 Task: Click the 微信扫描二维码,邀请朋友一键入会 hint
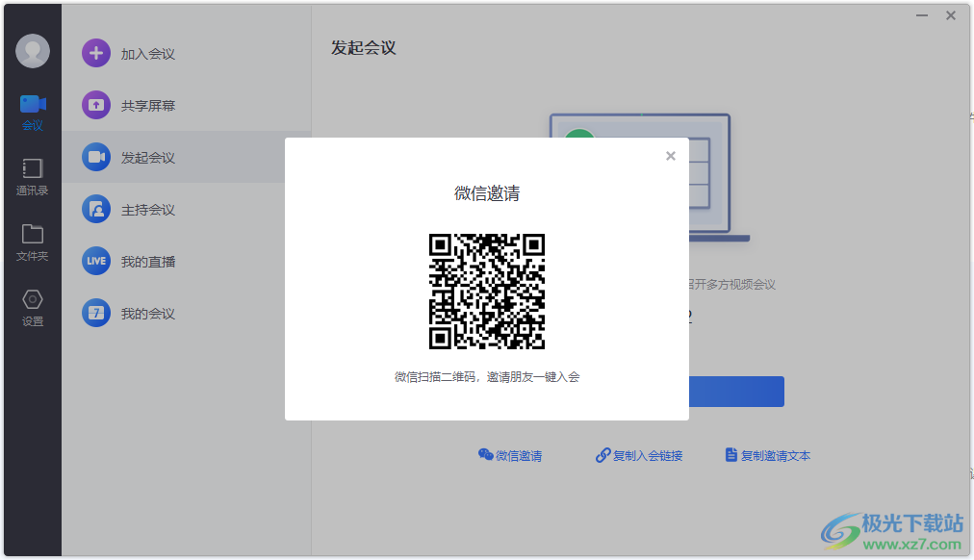[x=487, y=377]
